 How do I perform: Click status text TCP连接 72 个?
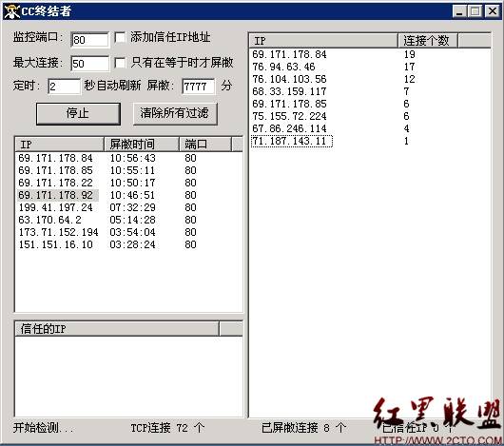pos(167,428)
